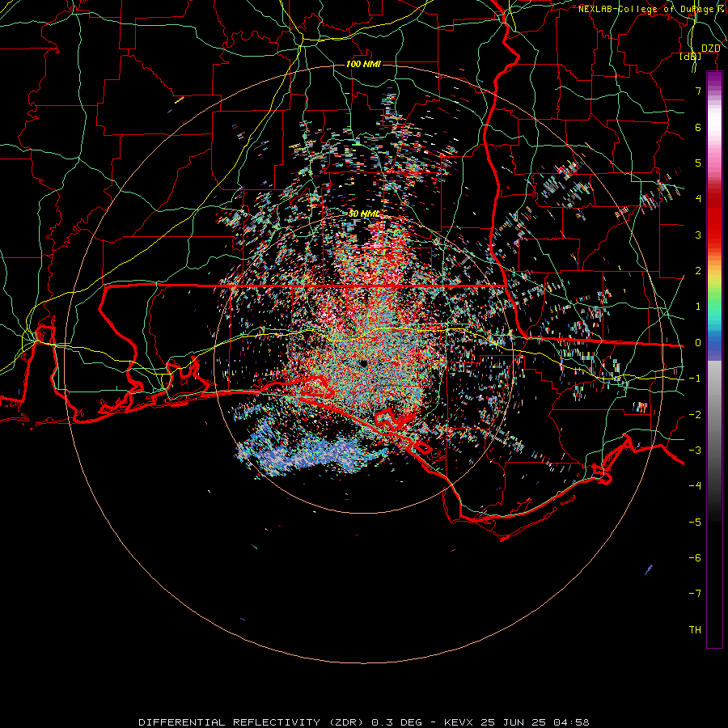
Task: Click the 0 tick label on the color scale
Action: click(698, 343)
